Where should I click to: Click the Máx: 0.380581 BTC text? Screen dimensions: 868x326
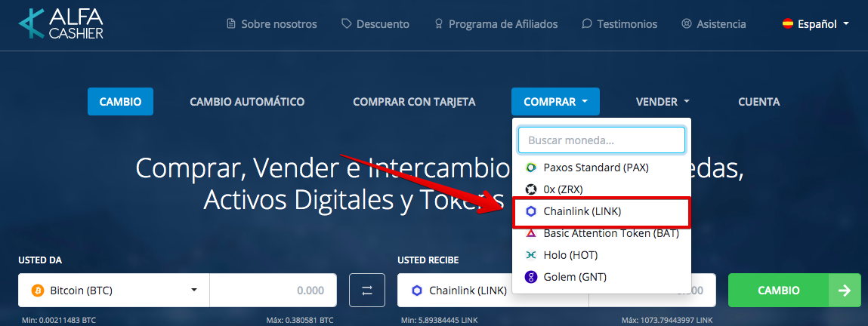tap(300, 321)
